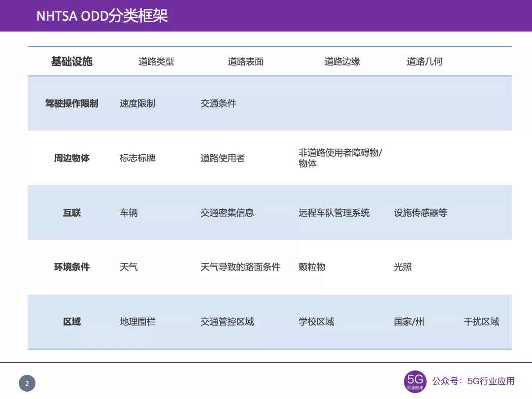Click the 公众号：5G行业应用 text link
532x399 pixels.
point(472,380)
